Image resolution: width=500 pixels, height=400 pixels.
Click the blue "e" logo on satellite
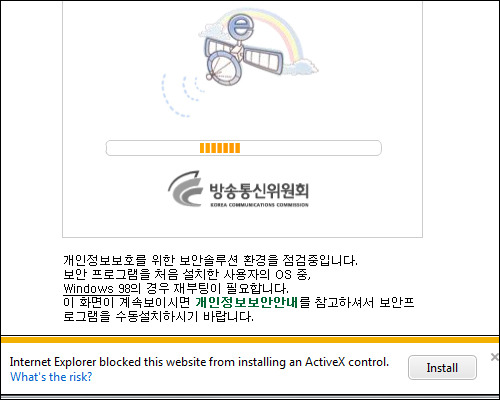coord(242,27)
